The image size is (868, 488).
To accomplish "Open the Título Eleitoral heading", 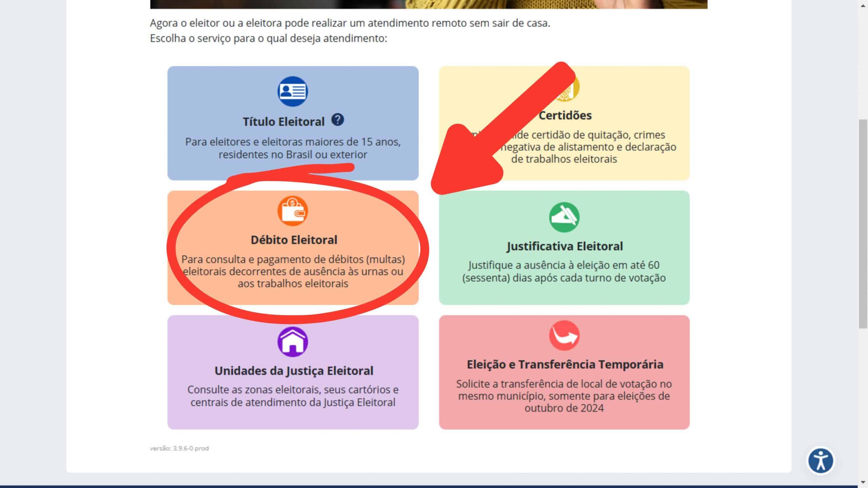I will (283, 122).
